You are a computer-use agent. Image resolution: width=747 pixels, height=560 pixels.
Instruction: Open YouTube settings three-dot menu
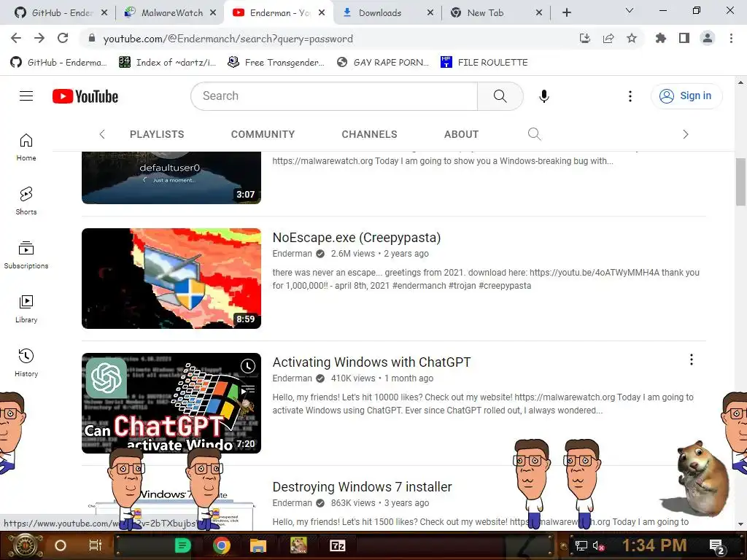630,96
